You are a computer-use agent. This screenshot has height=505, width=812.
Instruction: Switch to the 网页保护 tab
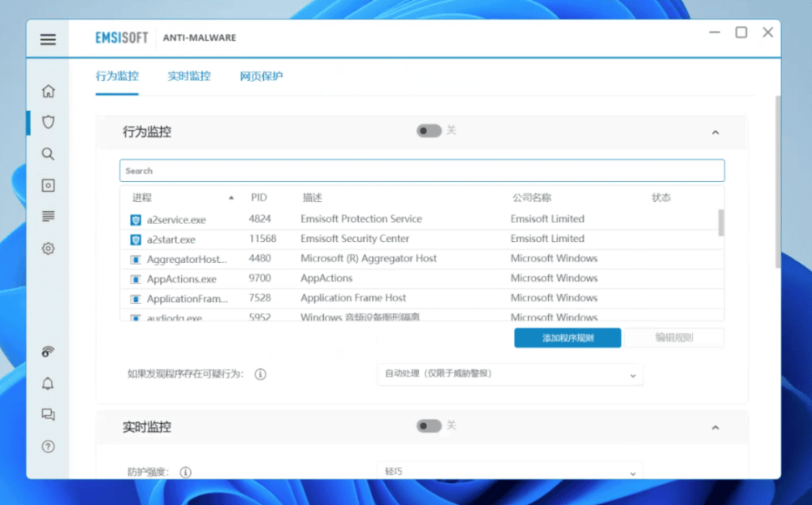pyautogui.click(x=261, y=76)
